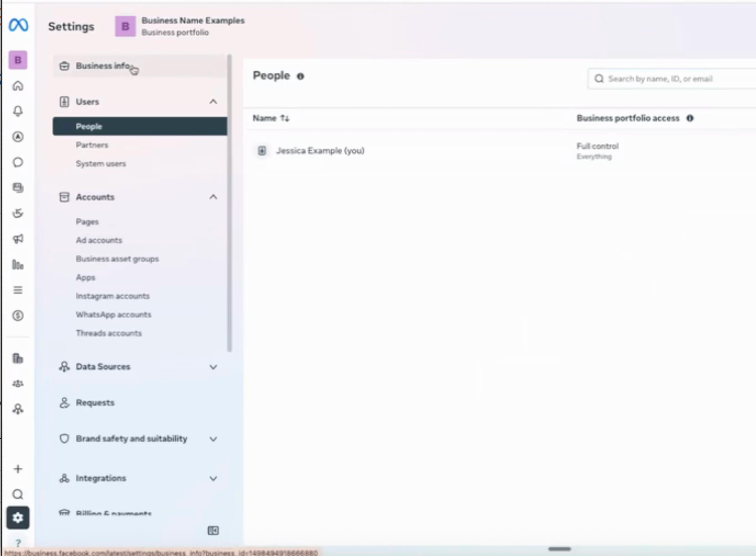Open Partners under Users

pyautogui.click(x=92, y=145)
